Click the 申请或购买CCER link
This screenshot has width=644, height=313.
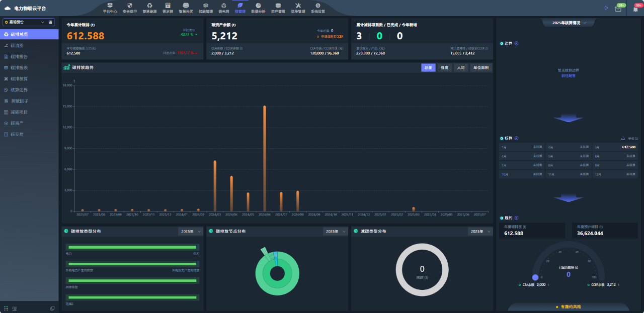pyautogui.click(x=332, y=37)
